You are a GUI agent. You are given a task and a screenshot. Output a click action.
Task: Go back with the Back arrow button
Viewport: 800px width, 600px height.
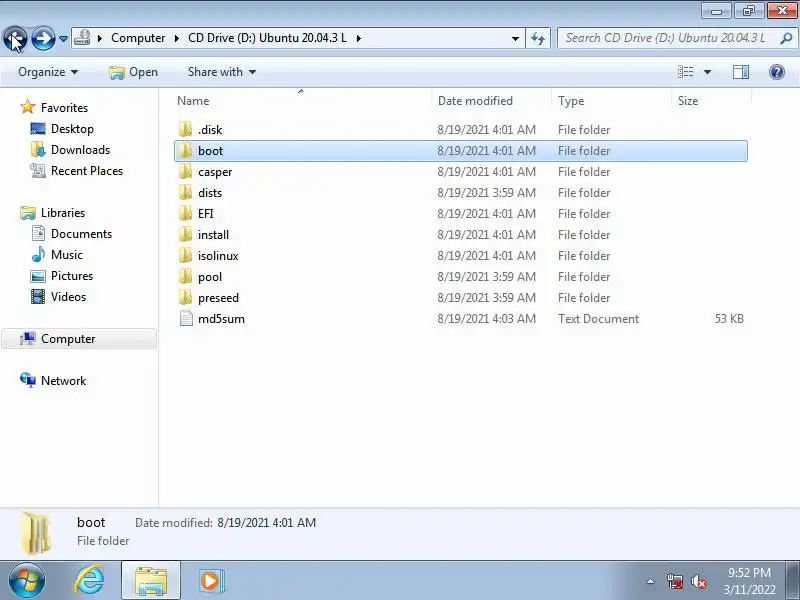tap(15, 38)
